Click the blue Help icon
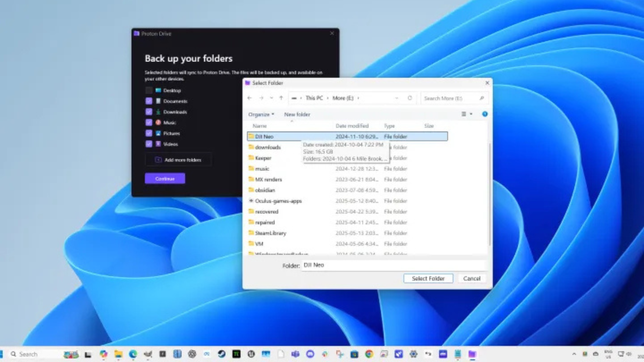This screenshot has width=644, height=362. (x=485, y=114)
